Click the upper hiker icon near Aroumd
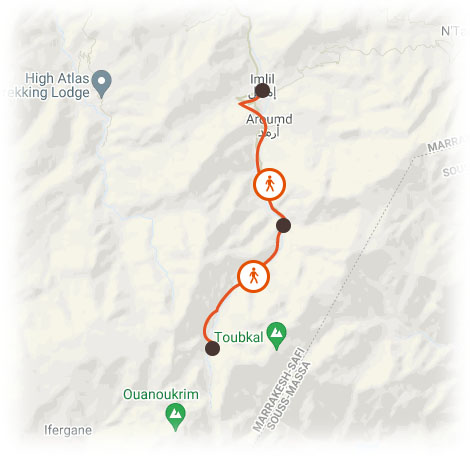Image resolution: width=470 pixels, height=460 pixels. [270, 184]
